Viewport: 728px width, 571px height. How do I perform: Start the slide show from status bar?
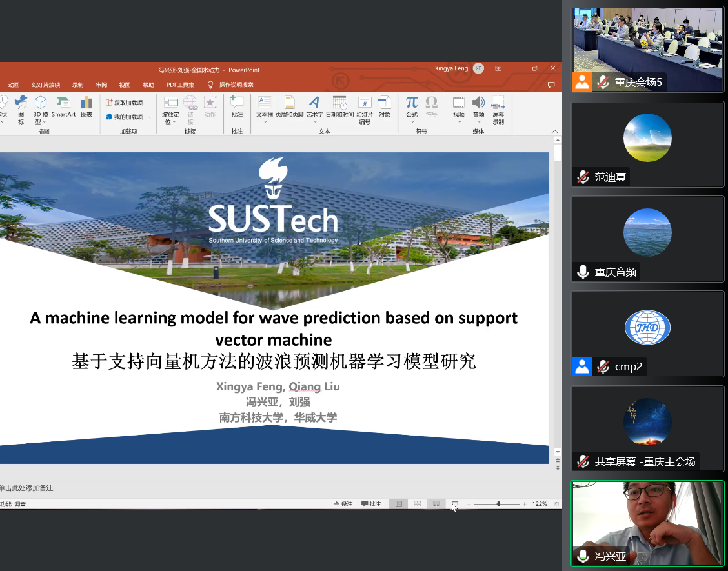click(x=455, y=504)
